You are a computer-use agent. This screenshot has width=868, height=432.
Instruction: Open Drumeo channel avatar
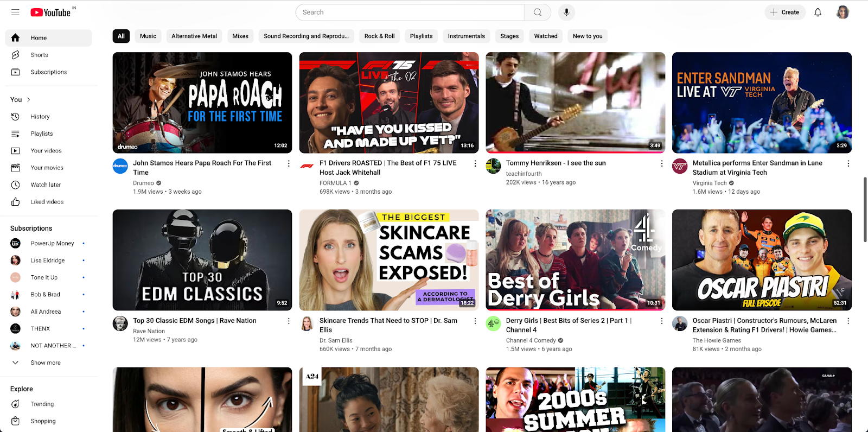click(120, 166)
